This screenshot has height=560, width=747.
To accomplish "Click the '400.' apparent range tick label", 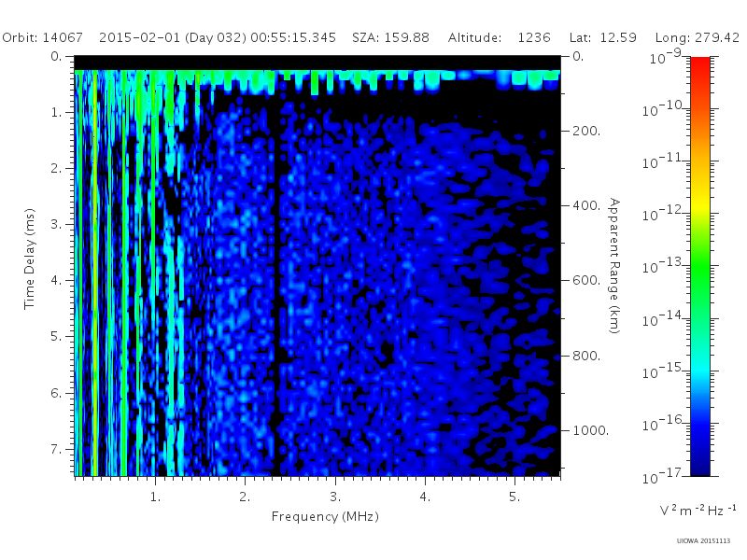I will tap(586, 205).
